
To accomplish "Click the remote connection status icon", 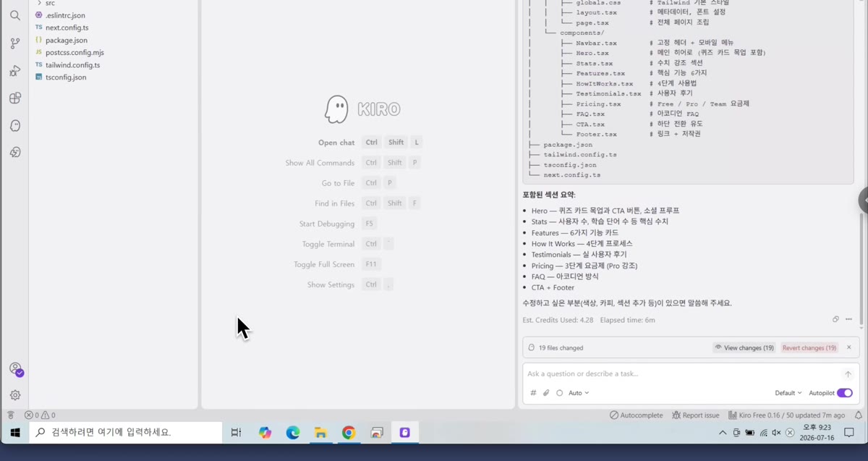I will click(x=10, y=415).
